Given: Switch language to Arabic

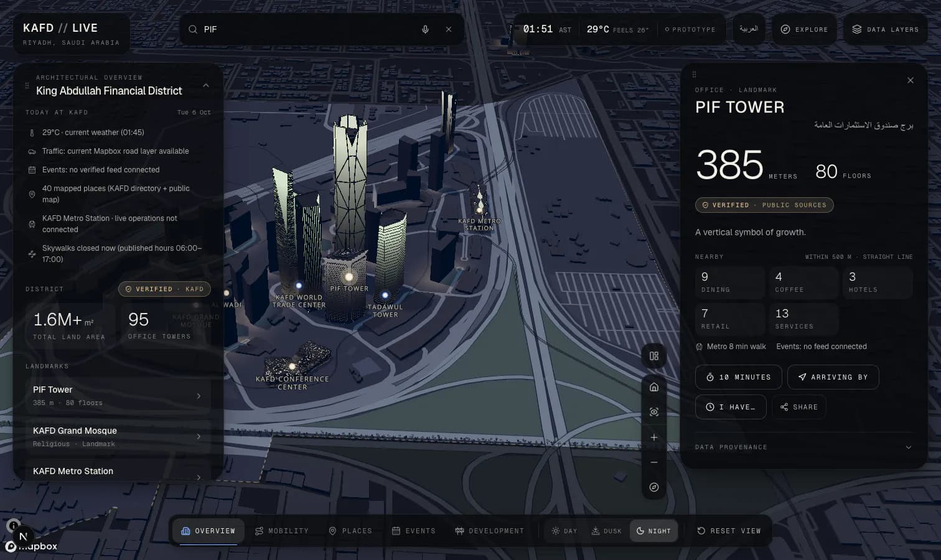Looking at the screenshot, I should coord(749,29).
